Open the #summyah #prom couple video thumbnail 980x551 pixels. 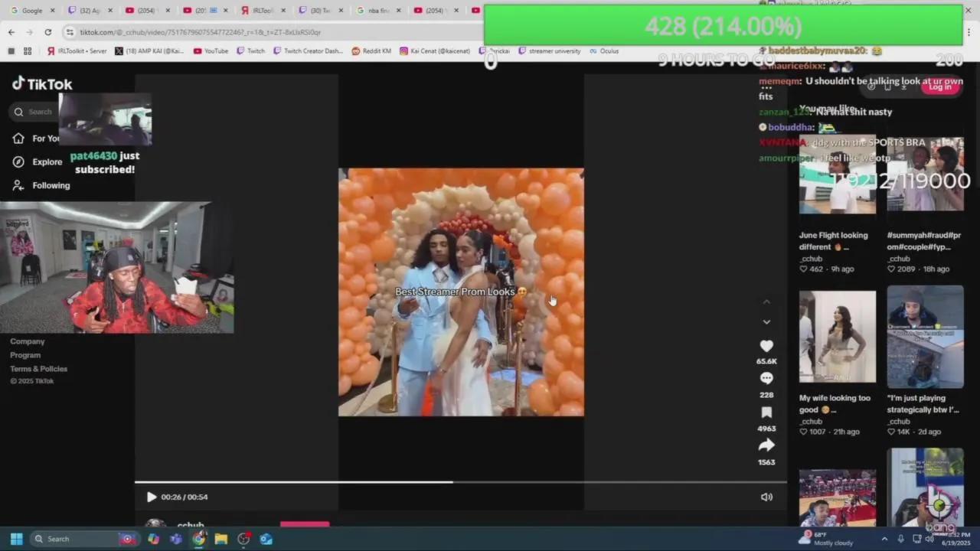[925, 174]
